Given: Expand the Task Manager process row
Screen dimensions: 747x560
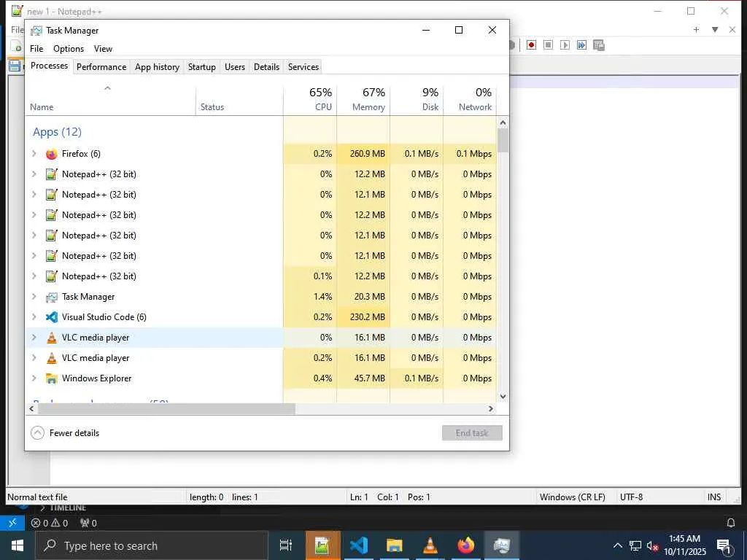Looking at the screenshot, I should (34, 296).
